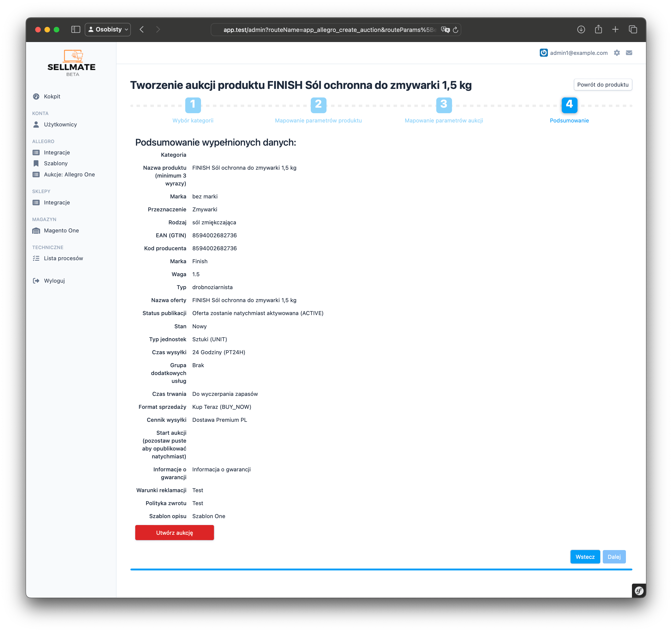Click the Safari address bar

coord(336,30)
